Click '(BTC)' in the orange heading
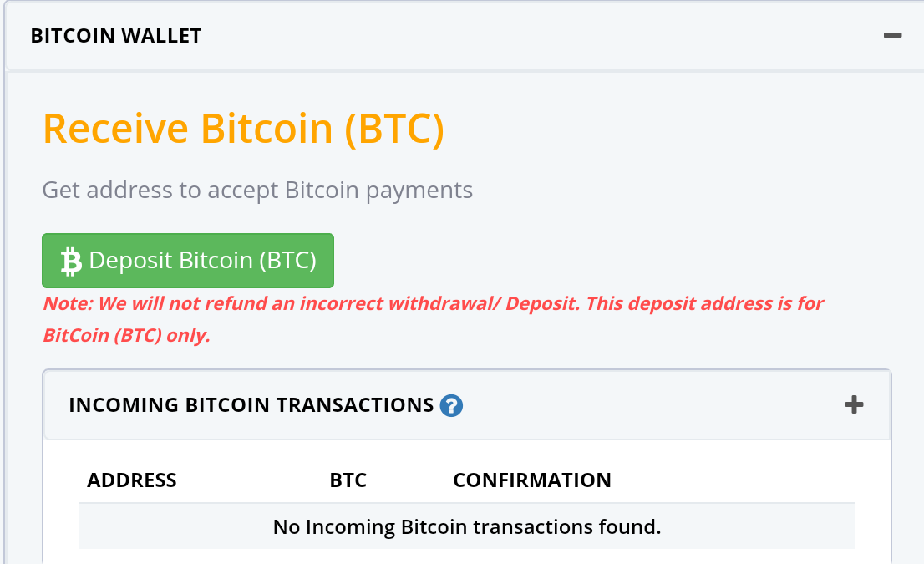Image resolution: width=924 pixels, height=564 pixels. pyautogui.click(x=394, y=129)
